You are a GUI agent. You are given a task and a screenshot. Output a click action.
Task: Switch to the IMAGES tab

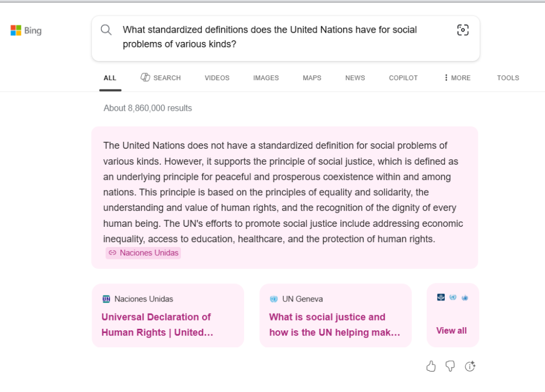[x=265, y=78]
